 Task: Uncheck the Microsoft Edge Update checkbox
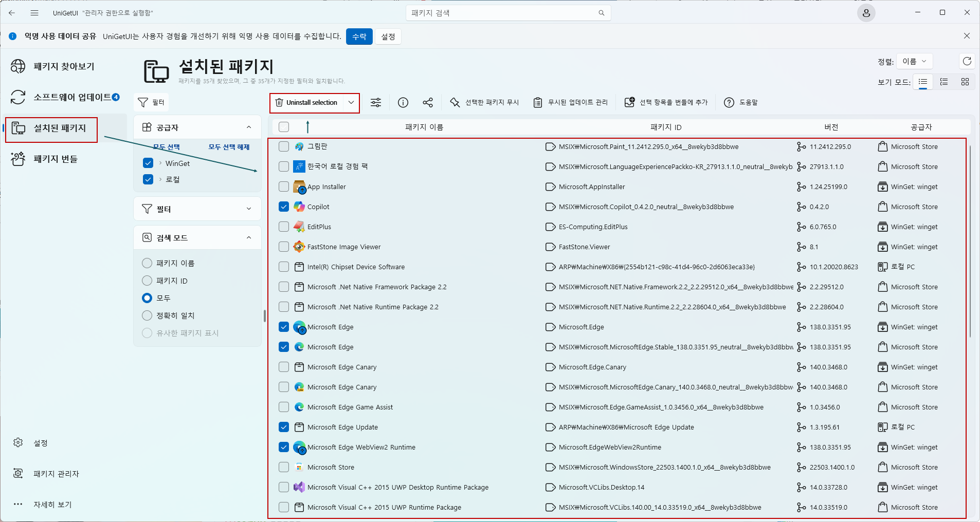(284, 427)
